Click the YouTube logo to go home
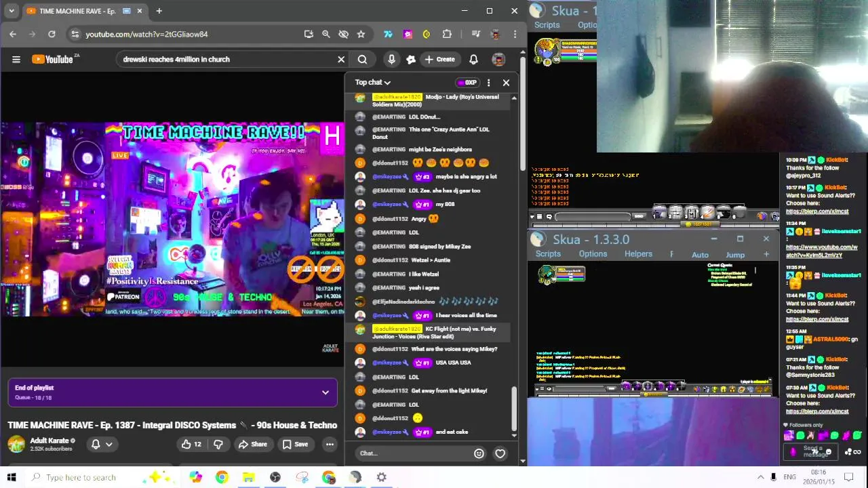 tap(52, 59)
